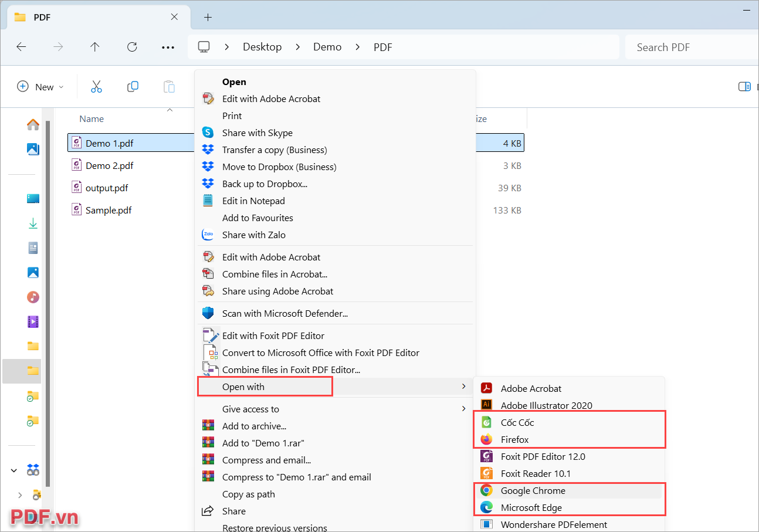This screenshot has height=532, width=759.
Task: Open with Foxit Reader 10.1
Action: click(569, 473)
